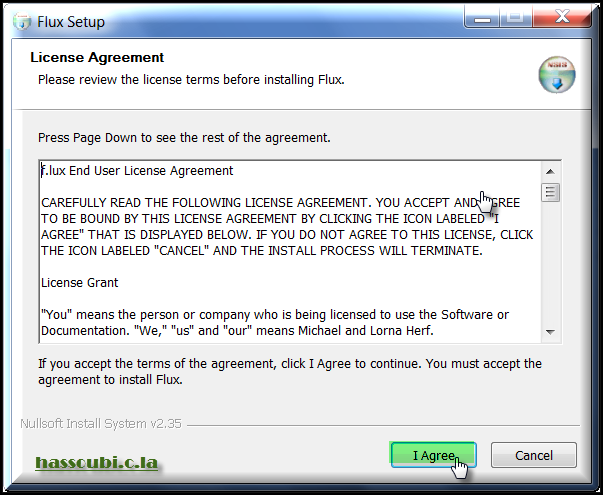The width and height of the screenshot is (603, 495).
Task: Close the Flux Setup window
Action: (x=562, y=17)
